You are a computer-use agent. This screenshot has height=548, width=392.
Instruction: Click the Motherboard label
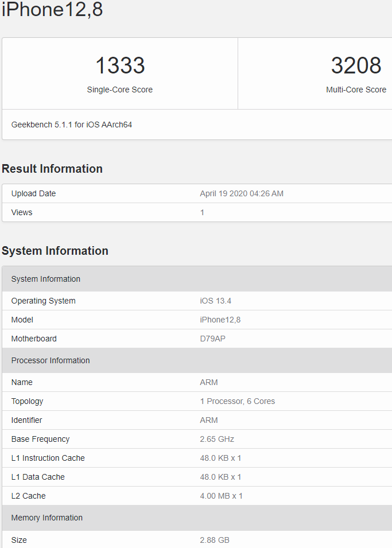[34, 339]
